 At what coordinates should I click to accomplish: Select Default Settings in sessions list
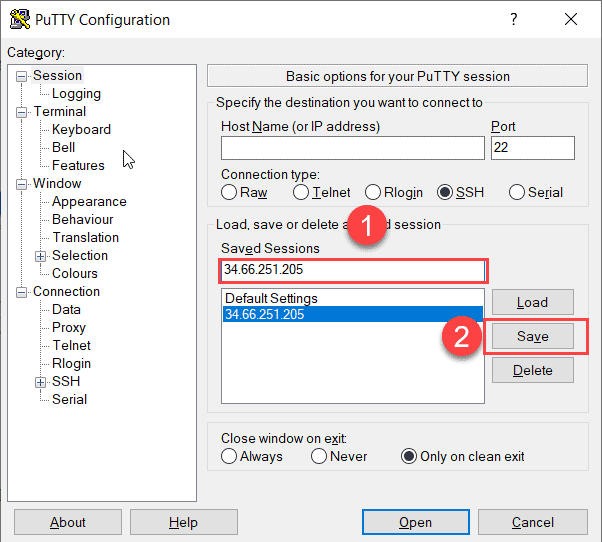pyautogui.click(x=352, y=299)
